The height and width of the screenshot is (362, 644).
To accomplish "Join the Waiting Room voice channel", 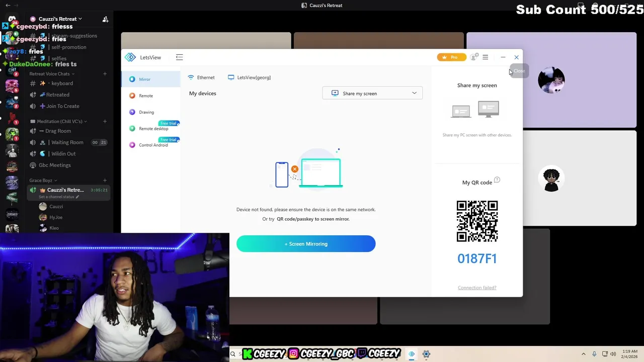I will coord(68,142).
